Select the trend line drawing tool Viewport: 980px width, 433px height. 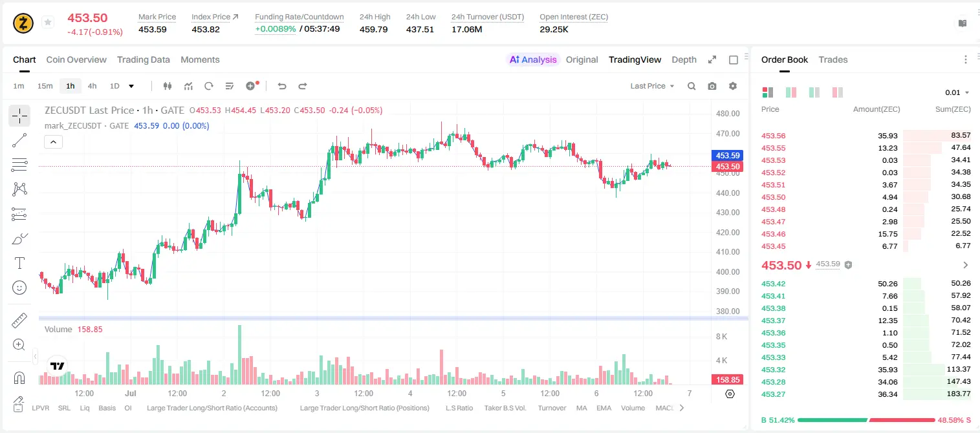[19, 140]
